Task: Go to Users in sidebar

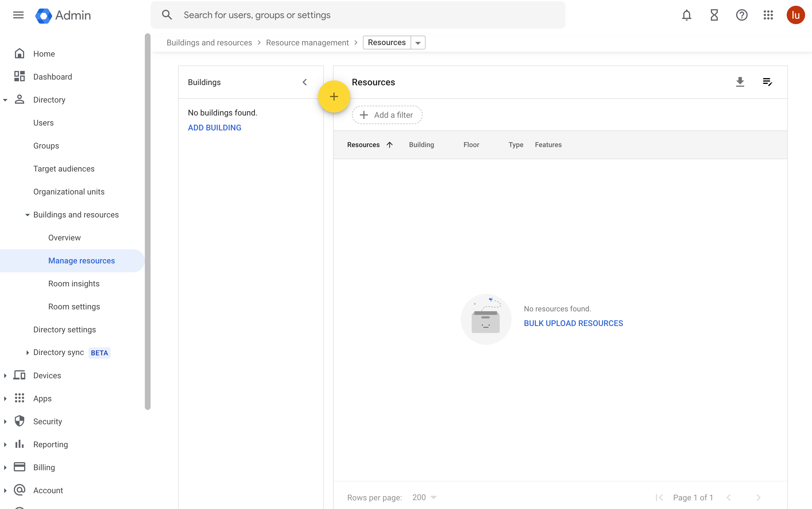Action: (43, 123)
